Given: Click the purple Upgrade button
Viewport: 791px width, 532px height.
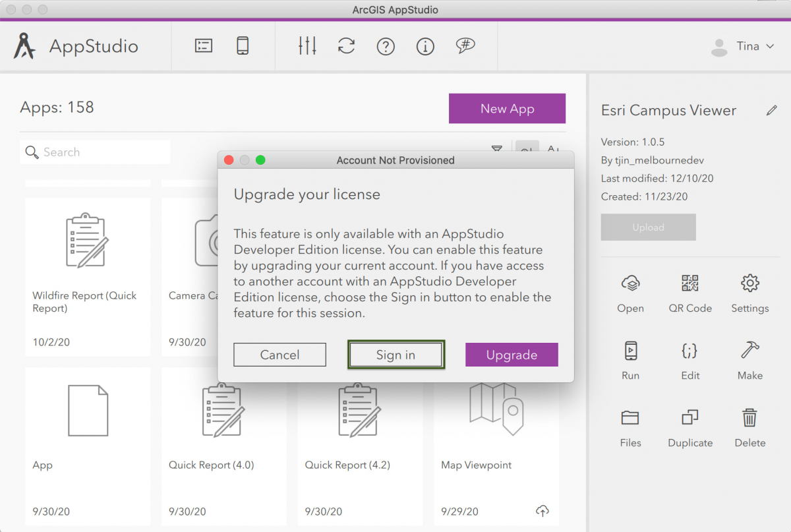Looking at the screenshot, I should coord(512,355).
